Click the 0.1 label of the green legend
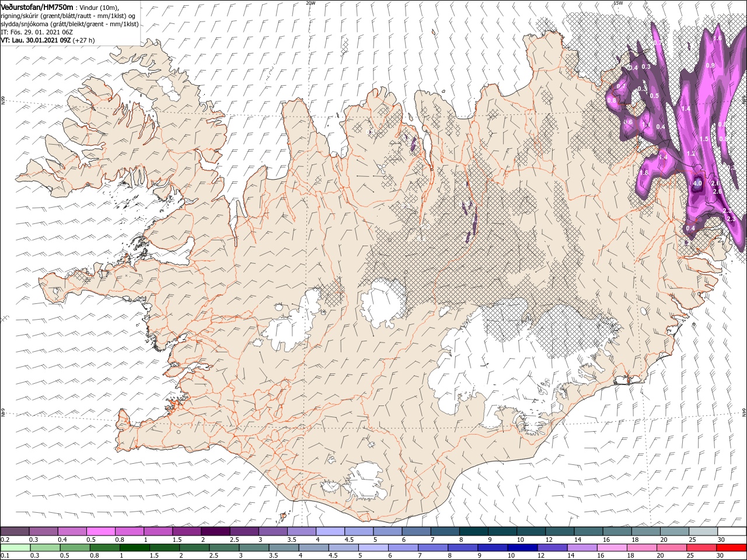 5,556
